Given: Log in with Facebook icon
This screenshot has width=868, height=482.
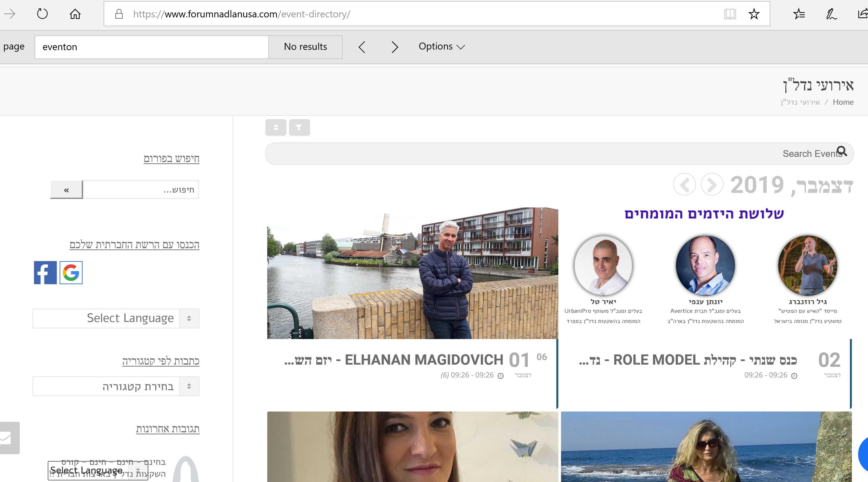Looking at the screenshot, I should pos(45,272).
